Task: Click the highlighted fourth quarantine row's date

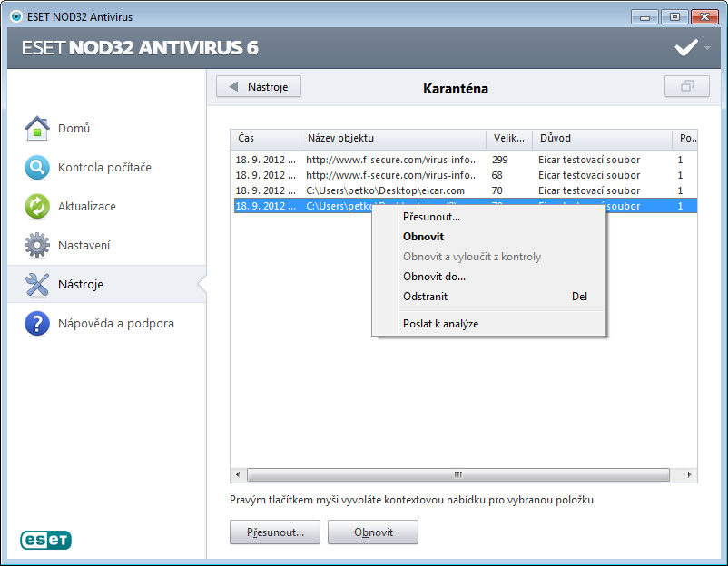Action: coord(266,206)
